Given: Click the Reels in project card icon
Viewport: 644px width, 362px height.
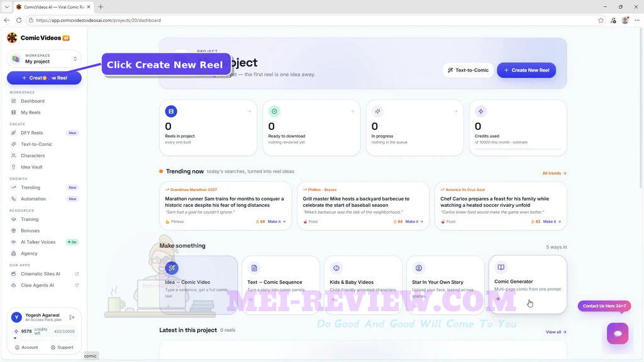Looking at the screenshot, I should click(x=171, y=111).
